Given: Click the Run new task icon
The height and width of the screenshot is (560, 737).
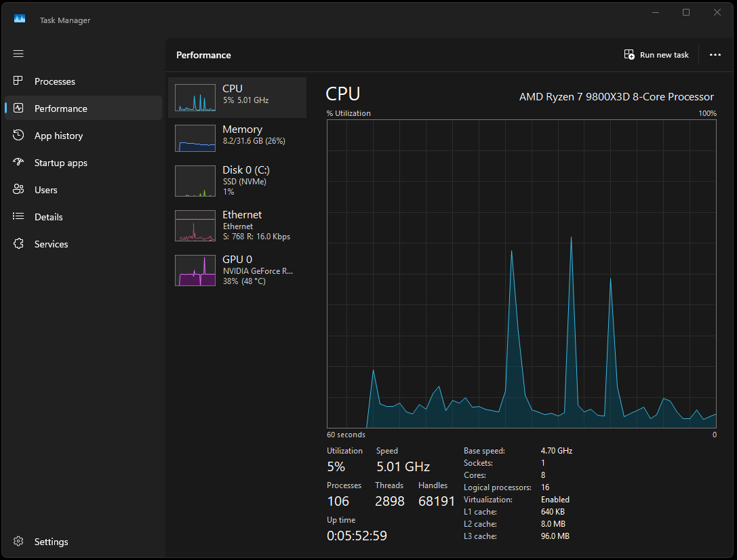Looking at the screenshot, I should [x=629, y=54].
